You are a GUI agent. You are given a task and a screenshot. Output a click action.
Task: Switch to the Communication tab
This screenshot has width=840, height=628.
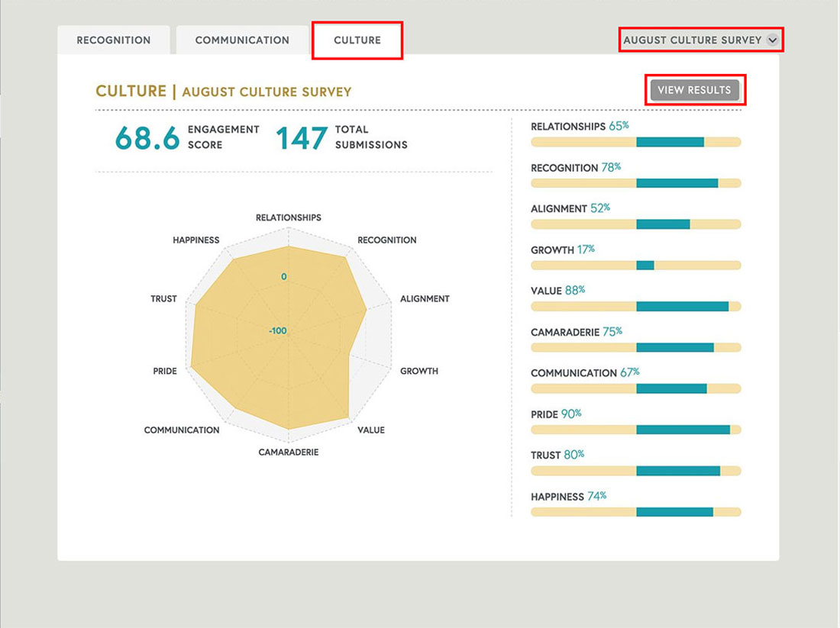(242, 40)
